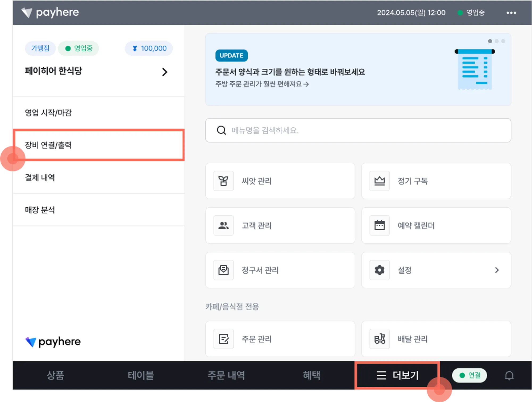This screenshot has width=532, height=402.
Task: Click the order edit icon for 주문 관리
Action: tap(223, 339)
